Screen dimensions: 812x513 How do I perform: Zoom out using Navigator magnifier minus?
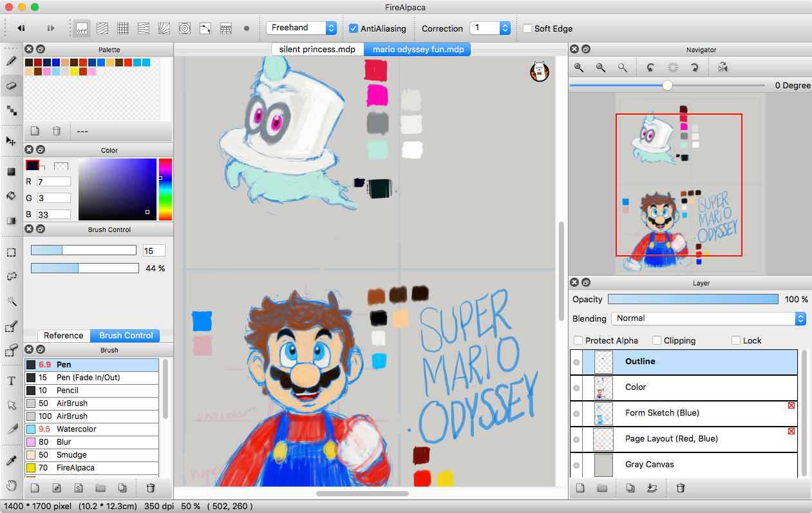tap(601, 67)
